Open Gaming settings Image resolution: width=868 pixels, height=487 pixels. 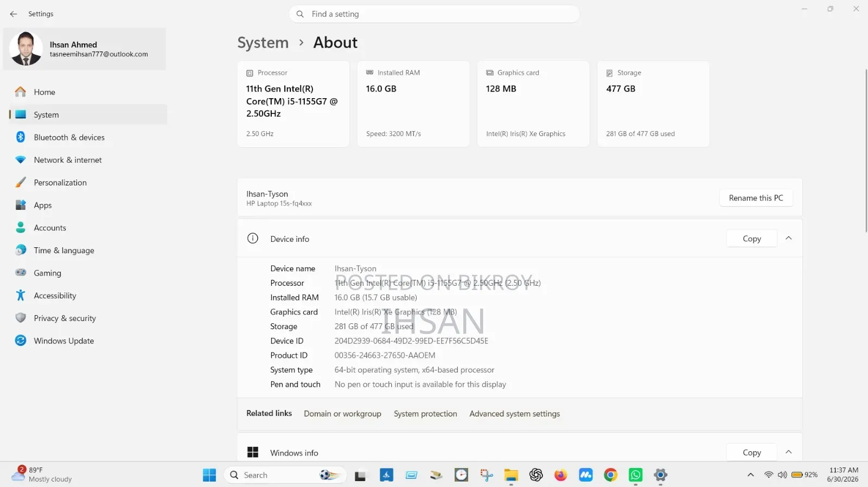(88, 273)
